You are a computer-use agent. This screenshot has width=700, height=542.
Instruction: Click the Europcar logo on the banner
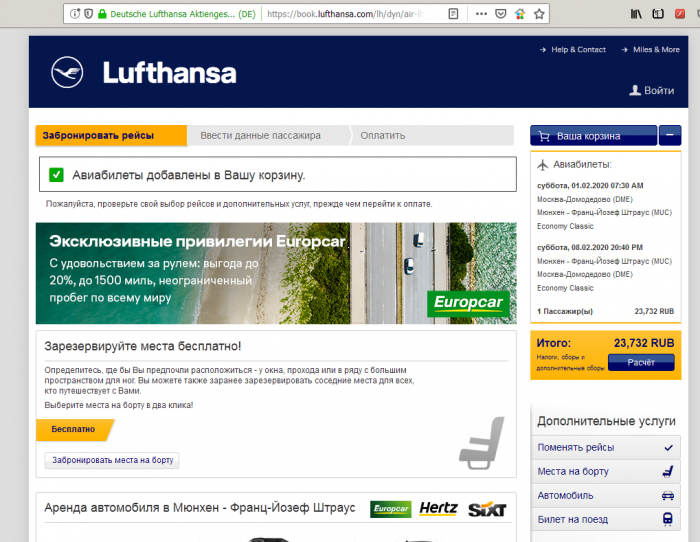click(468, 303)
